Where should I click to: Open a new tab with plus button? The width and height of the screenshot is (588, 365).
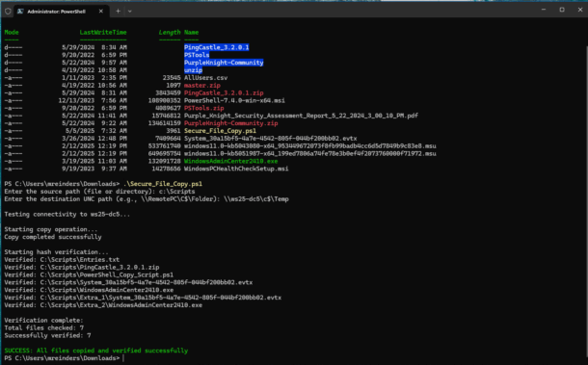[118, 12]
